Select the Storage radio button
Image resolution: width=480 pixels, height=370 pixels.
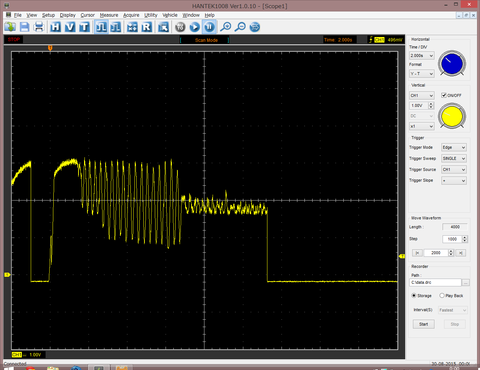[414, 295]
